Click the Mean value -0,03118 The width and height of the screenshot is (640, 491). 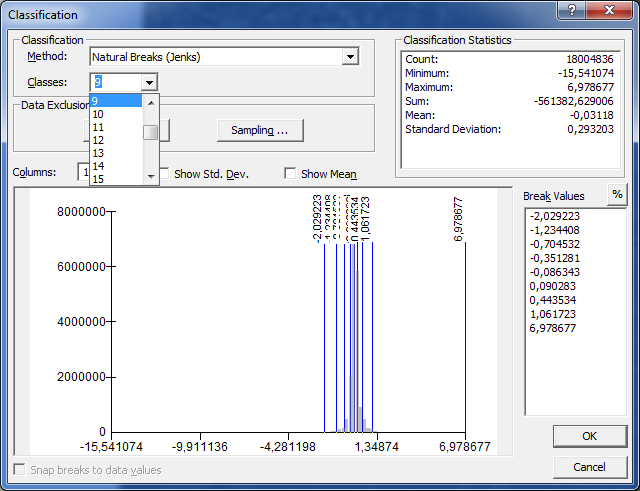click(x=592, y=115)
